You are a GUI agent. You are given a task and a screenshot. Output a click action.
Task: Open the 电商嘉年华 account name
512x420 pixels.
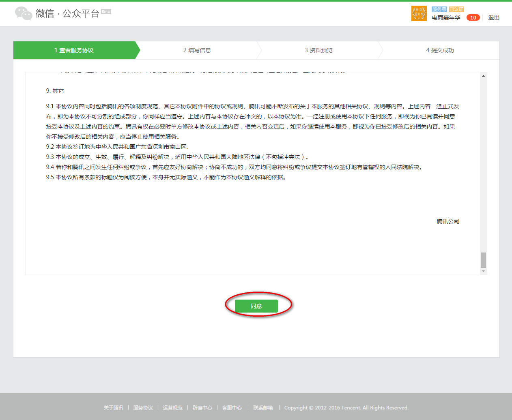[x=446, y=17]
